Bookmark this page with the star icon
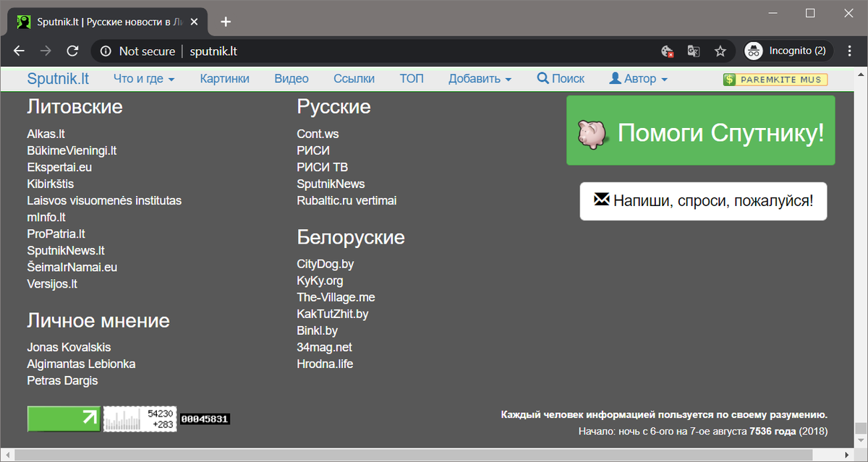This screenshot has height=462, width=868. (x=720, y=51)
